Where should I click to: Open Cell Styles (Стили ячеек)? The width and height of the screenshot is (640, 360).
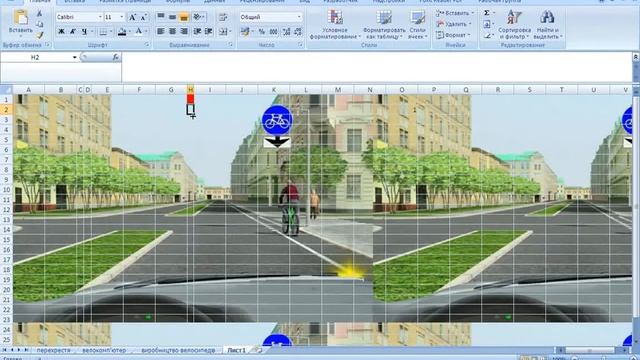coord(417,24)
